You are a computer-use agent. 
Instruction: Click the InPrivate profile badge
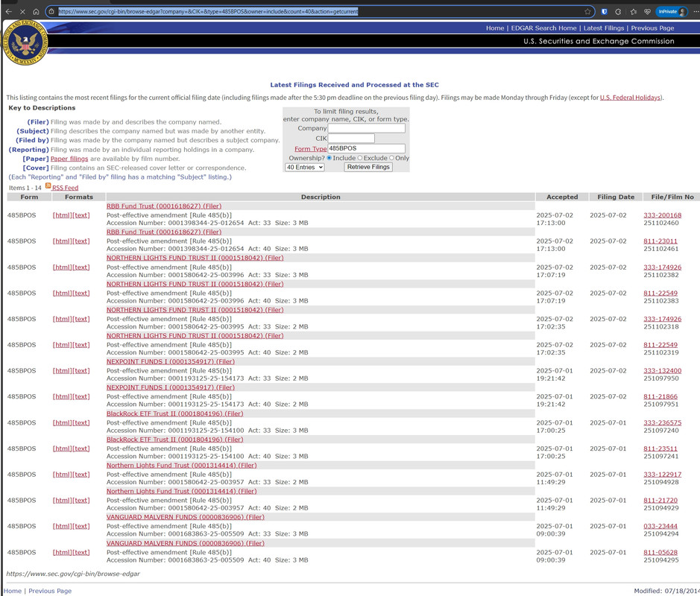(x=672, y=12)
